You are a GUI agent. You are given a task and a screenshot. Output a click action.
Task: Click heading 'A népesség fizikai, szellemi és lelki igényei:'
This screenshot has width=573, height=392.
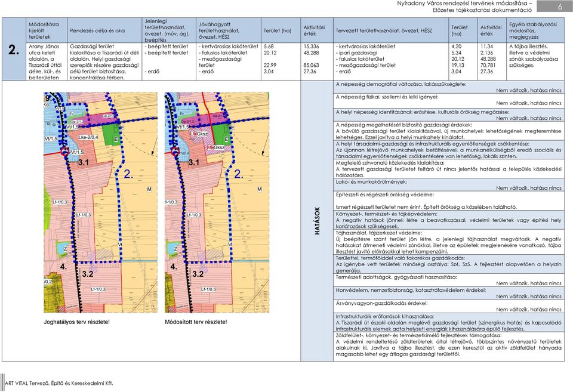click(x=387, y=97)
